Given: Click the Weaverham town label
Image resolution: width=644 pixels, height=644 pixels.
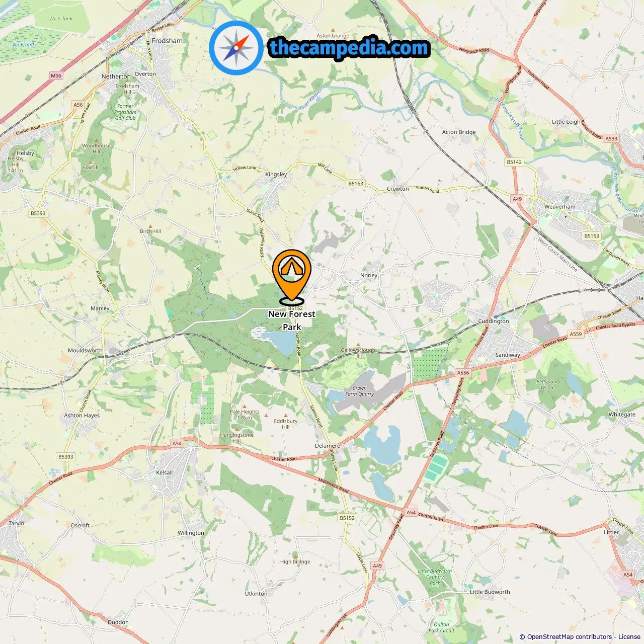Looking at the screenshot, I should (x=559, y=207).
